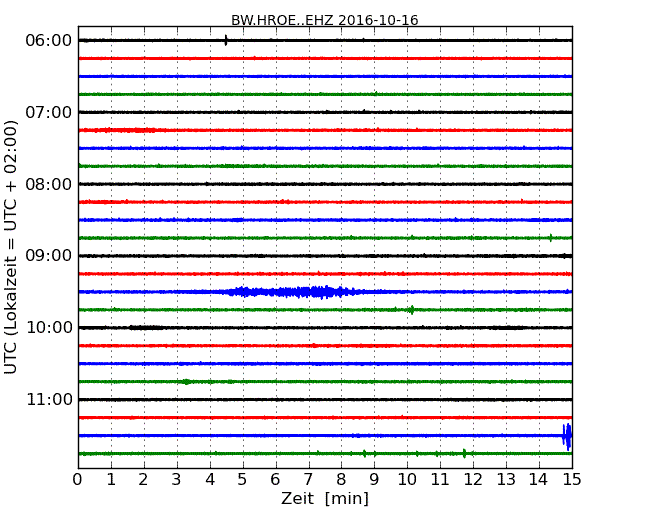Click the vertical UTC Lokalzeit axis label
Image resolution: width=650 pixels, height=520 pixels.
click(10, 248)
